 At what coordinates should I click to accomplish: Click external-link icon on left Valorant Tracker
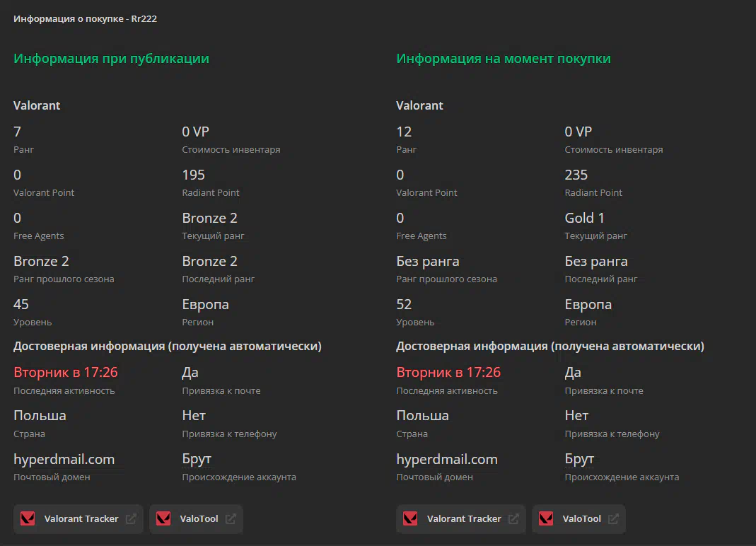[131, 519]
